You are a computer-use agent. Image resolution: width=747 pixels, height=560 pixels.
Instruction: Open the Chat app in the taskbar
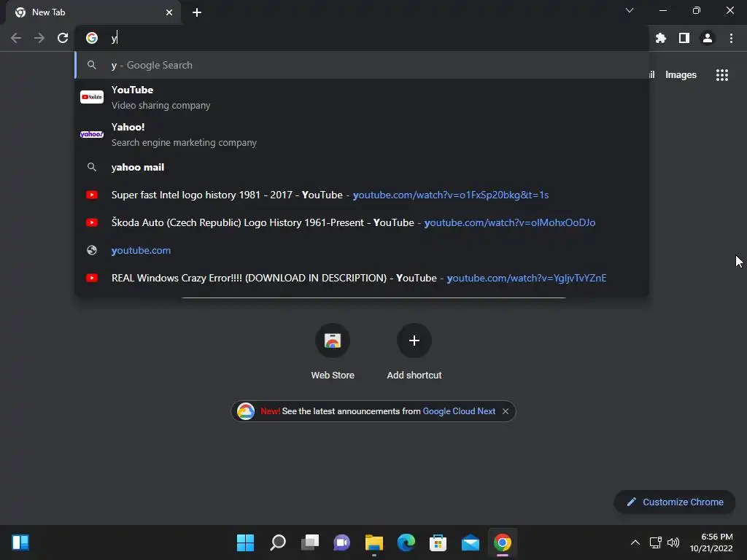[341, 542]
